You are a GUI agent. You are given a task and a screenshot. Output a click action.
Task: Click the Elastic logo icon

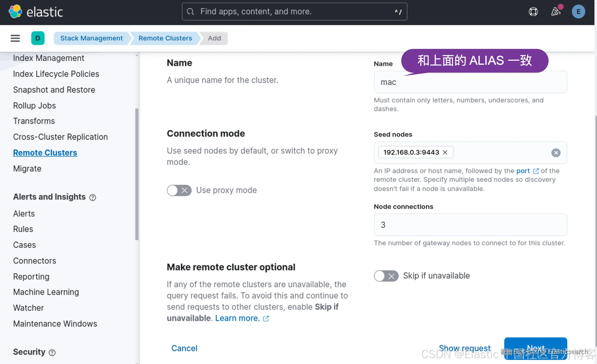coord(15,12)
